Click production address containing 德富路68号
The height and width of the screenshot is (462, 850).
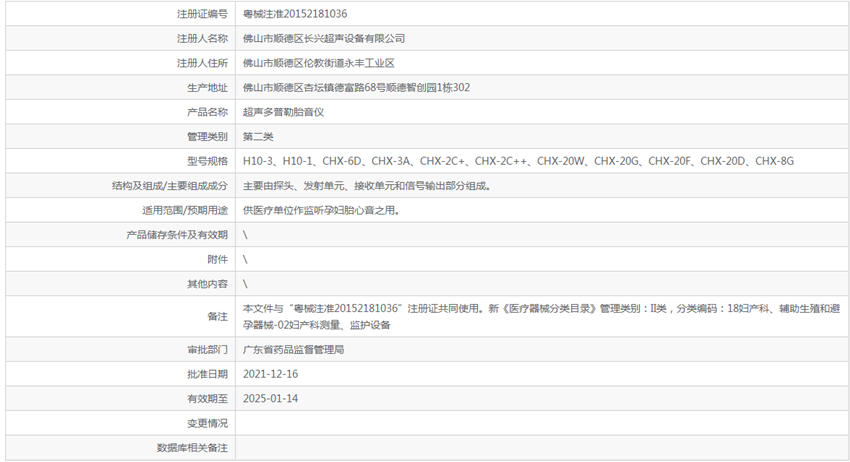pos(356,88)
